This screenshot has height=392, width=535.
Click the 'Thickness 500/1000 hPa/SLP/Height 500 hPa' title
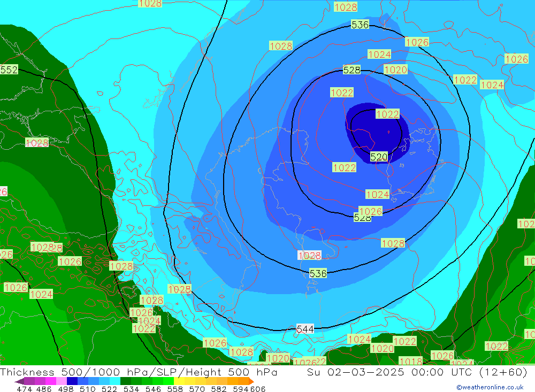pyautogui.click(x=139, y=372)
